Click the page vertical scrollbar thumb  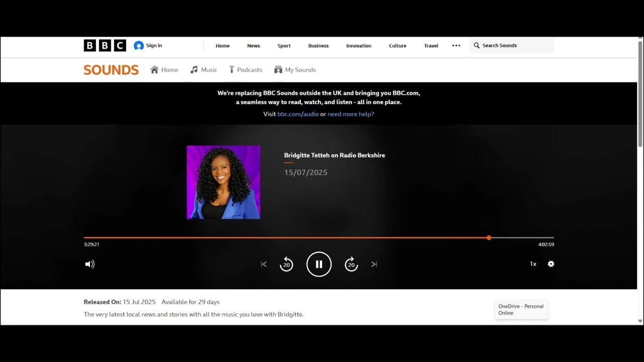click(x=640, y=93)
